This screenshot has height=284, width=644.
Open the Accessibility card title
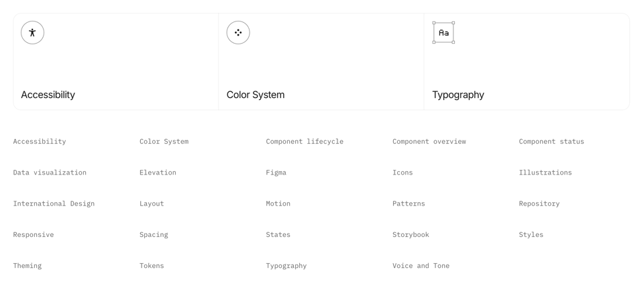[x=48, y=95]
